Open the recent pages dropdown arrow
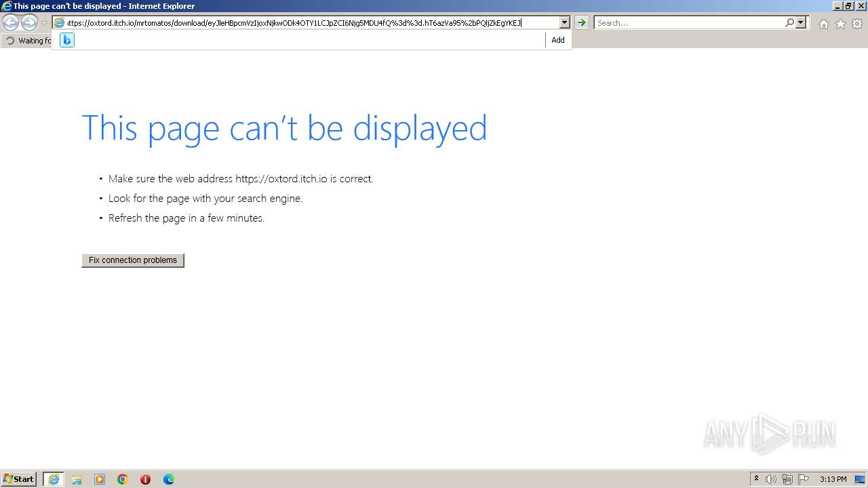This screenshot has width=868, height=488. pos(44,23)
